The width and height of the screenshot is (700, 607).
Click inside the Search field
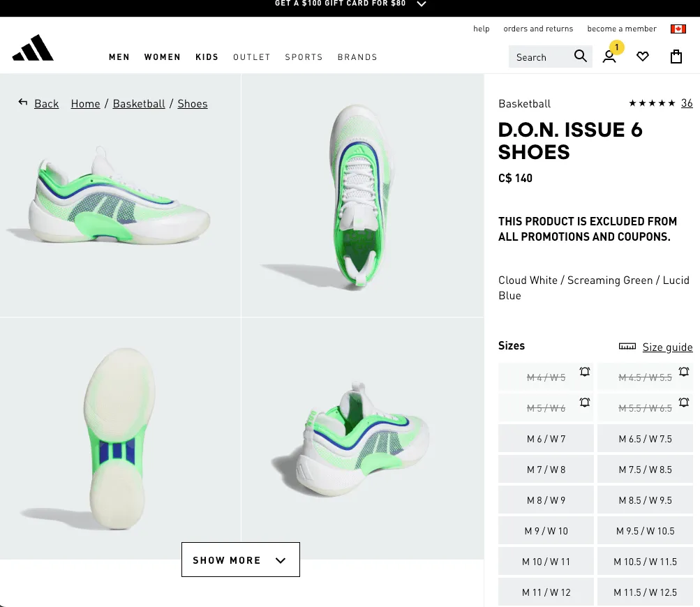541,56
